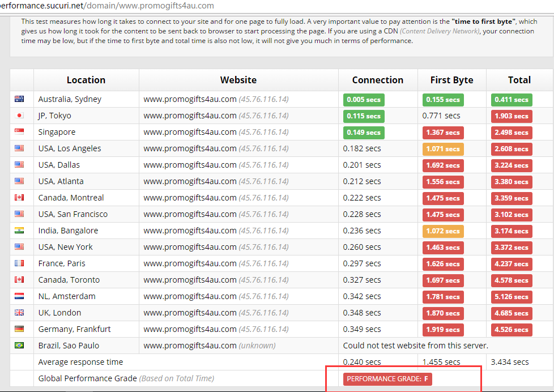The image size is (554, 392).
Task: Click the First Byte column header
Action: click(x=451, y=80)
